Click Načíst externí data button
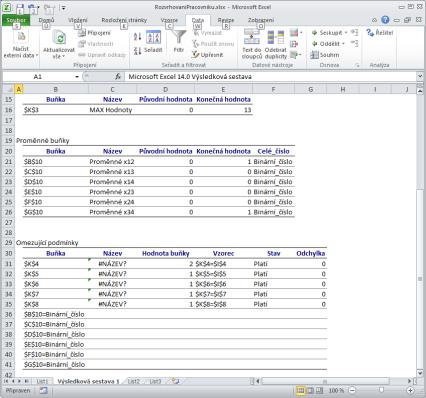 [21, 44]
